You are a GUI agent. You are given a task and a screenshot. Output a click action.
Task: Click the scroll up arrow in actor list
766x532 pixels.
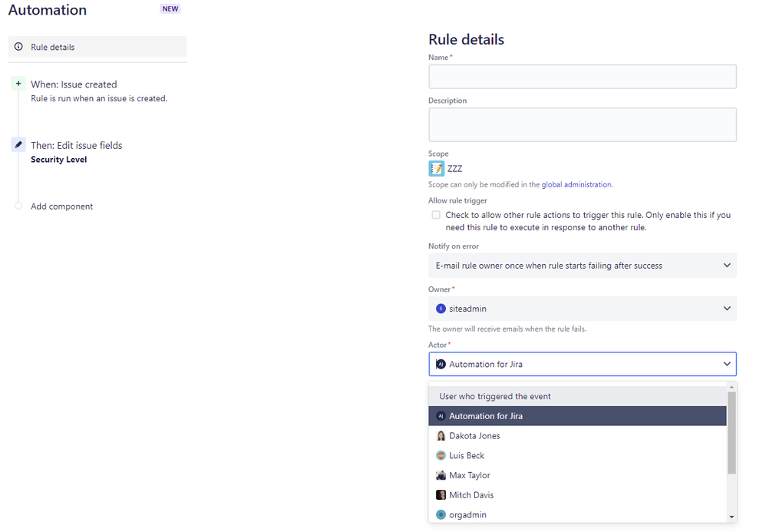[731, 387]
